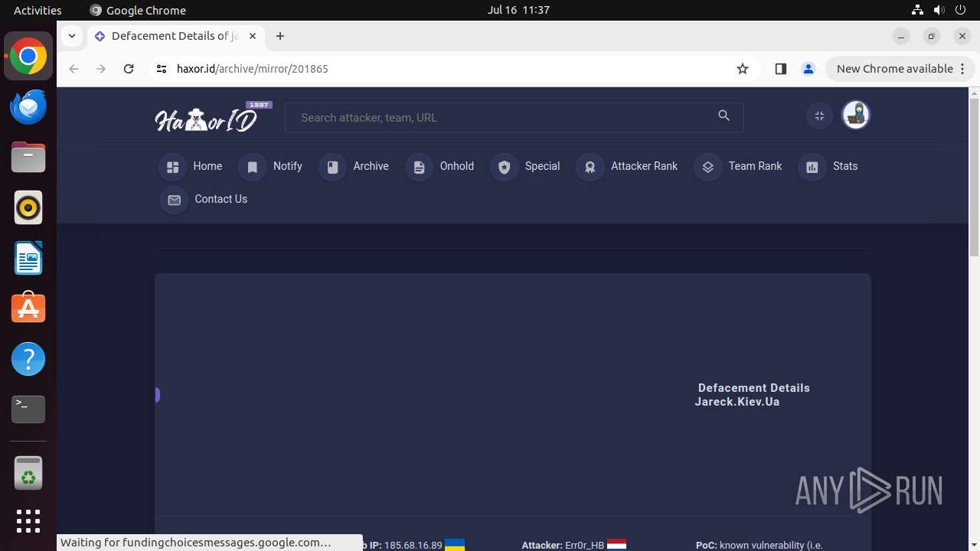
Task: Go to HaxorID logo homepage
Action: pyautogui.click(x=213, y=117)
